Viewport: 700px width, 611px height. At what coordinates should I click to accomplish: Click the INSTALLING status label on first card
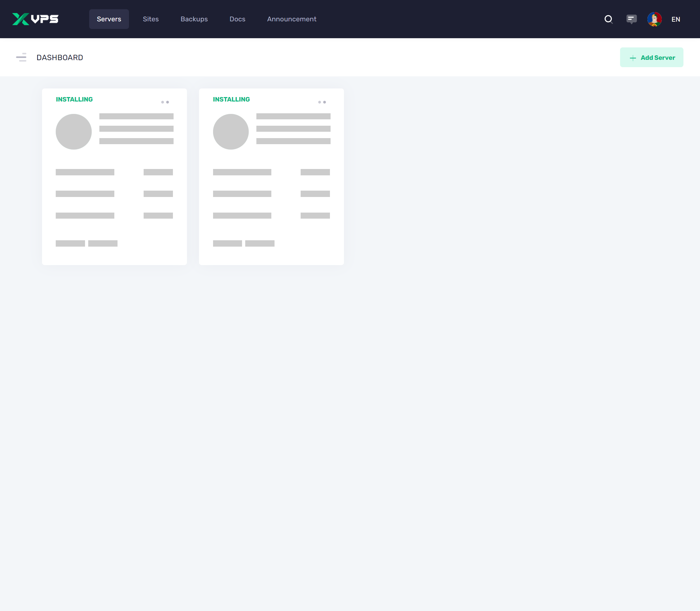[74, 99]
